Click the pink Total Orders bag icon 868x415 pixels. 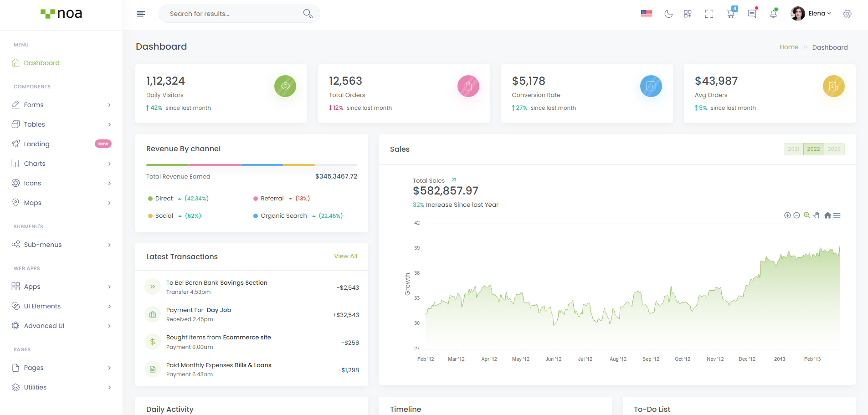[x=468, y=86]
